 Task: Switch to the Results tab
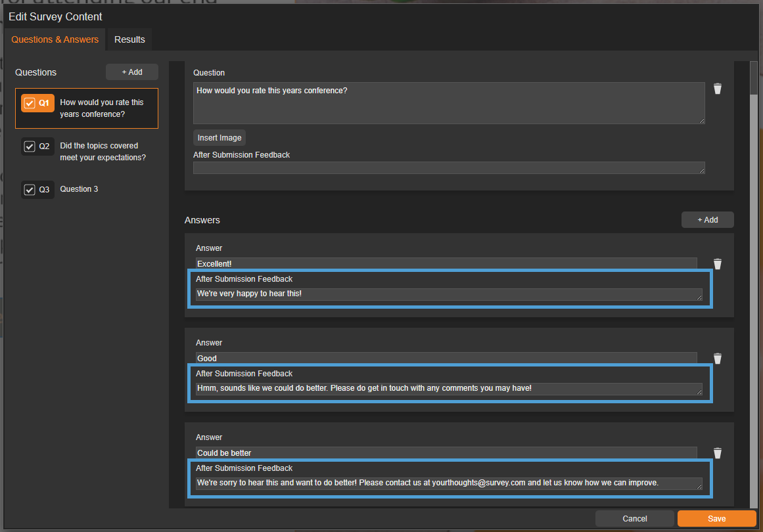[x=129, y=39]
